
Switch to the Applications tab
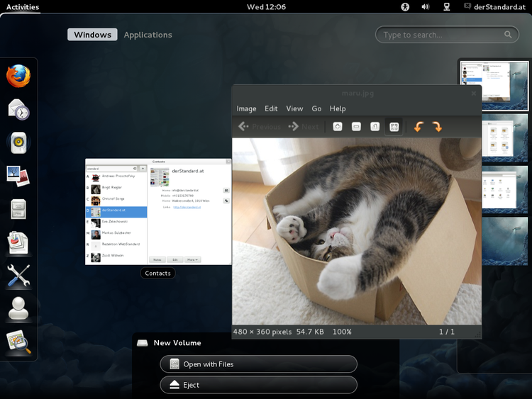pyautogui.click(x=148, y=35)
